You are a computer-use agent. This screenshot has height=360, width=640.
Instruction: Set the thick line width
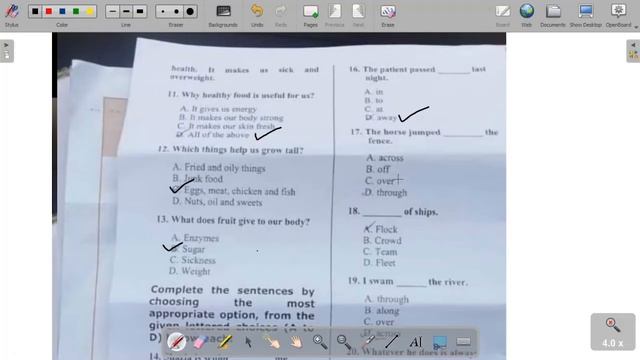click(140, 11)
